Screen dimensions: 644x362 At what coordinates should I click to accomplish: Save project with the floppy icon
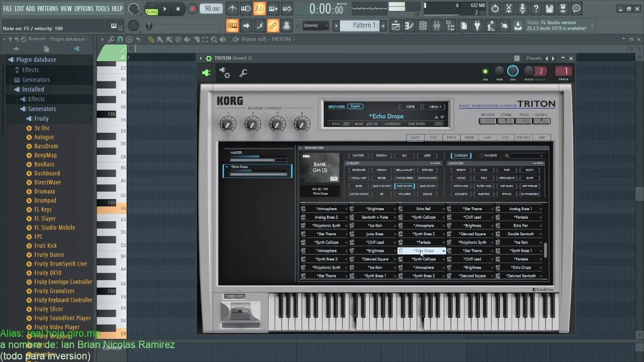coord(549,9)
